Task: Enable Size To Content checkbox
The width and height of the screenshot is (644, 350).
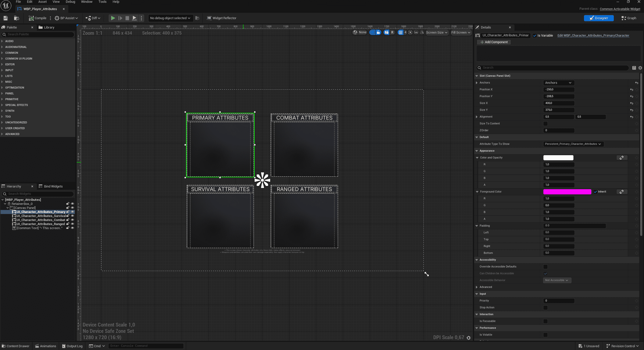Action: 545,124
